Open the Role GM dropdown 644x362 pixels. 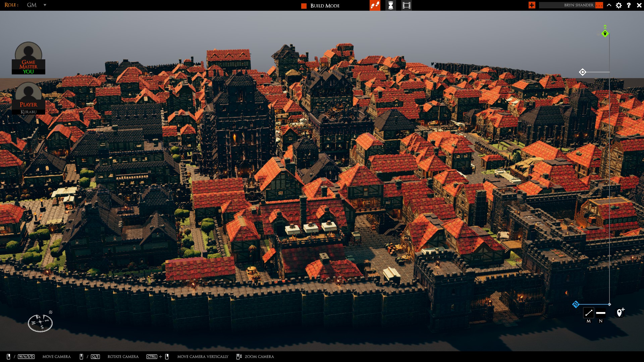pyautogui.click(x=37, y=5)
